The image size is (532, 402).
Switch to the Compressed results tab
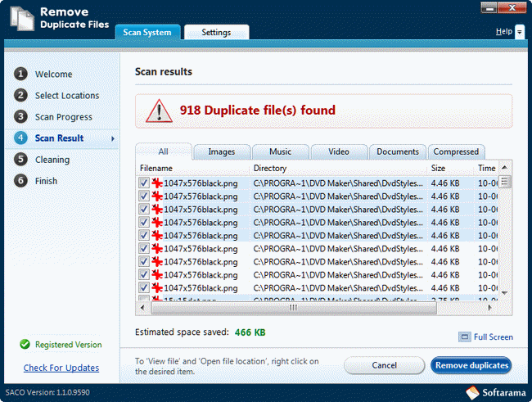coord(456,151)
